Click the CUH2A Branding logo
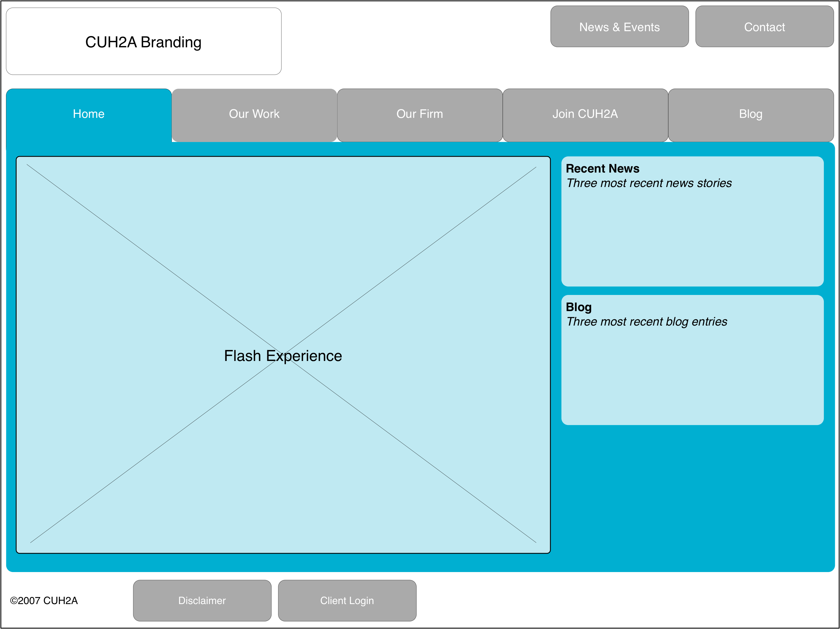The width and height of the screenshot is (840, 629). click(x=144, y=42)
